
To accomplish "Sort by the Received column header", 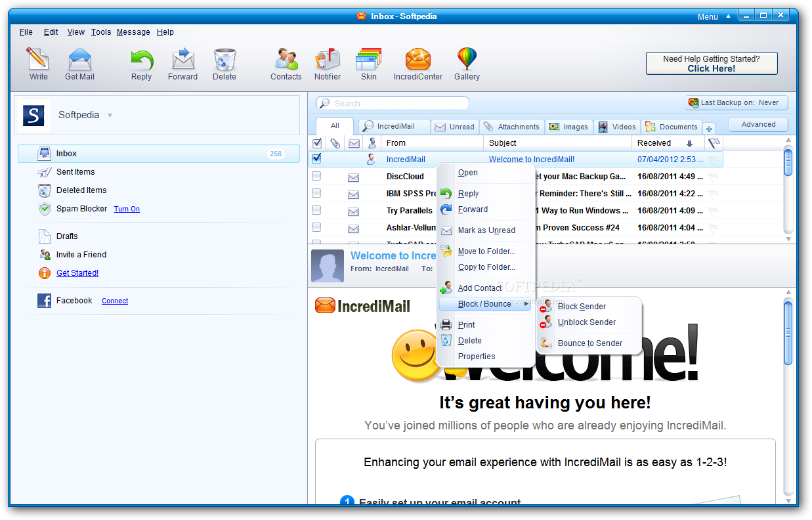I will pos(668,143).
